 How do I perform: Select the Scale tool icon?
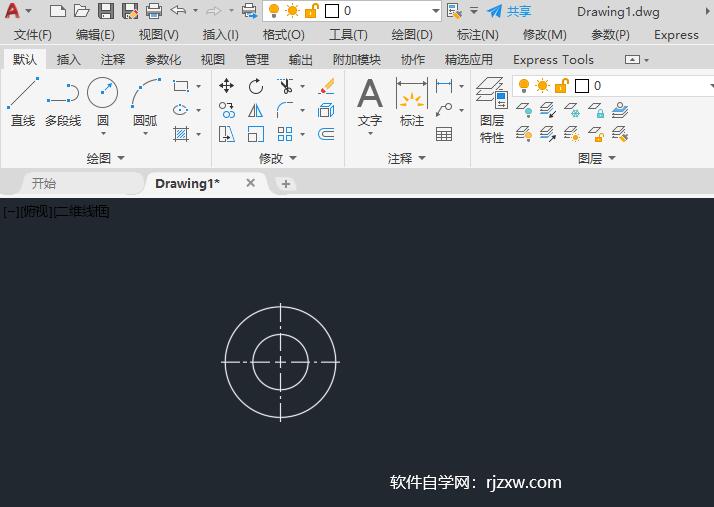click(255, 134)
